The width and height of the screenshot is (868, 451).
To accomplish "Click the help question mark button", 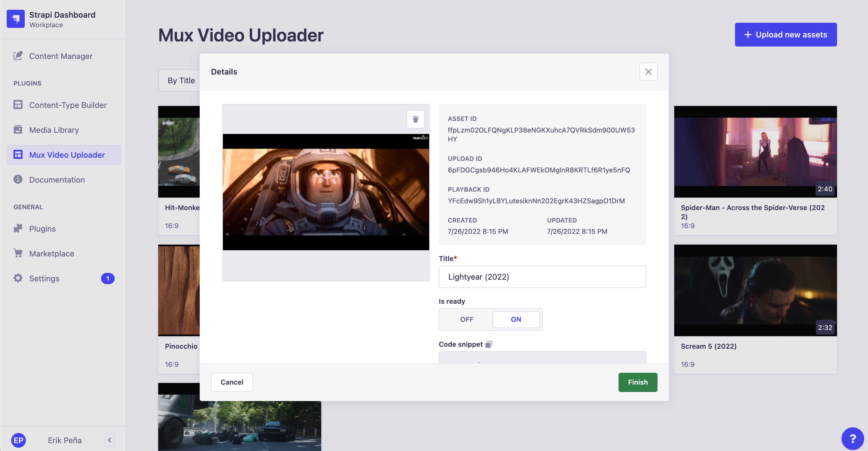I will [x=853, y=439].
